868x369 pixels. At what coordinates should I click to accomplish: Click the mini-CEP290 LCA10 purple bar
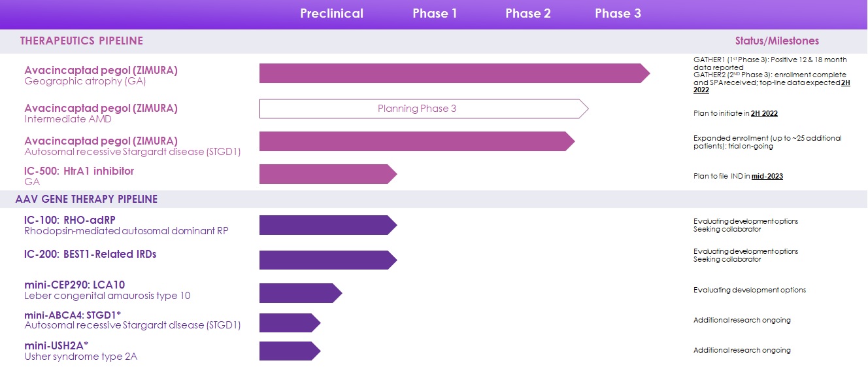pyautogui.click(x=298, y=293)
